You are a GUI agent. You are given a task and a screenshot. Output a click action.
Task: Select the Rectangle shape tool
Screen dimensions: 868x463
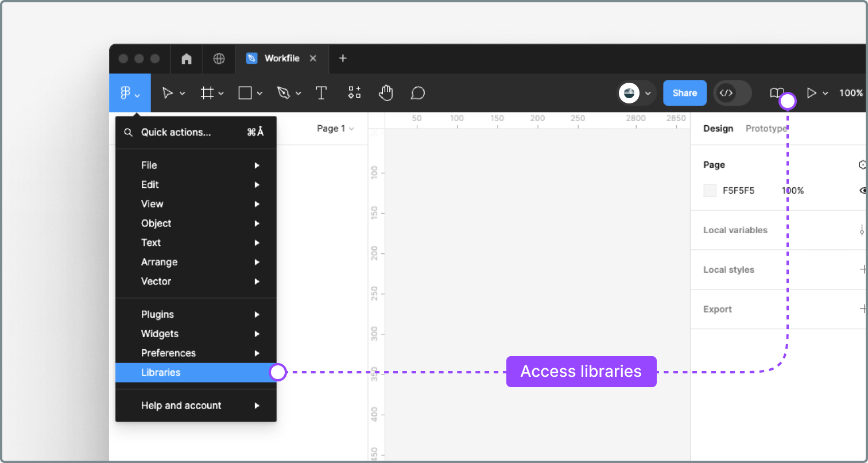pyautogui.click(x=246, y=92)
